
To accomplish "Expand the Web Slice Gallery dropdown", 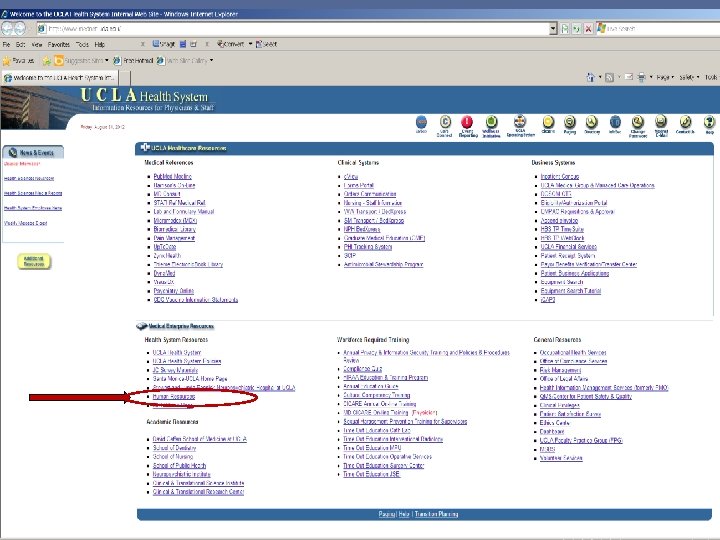I will (211, 60).
